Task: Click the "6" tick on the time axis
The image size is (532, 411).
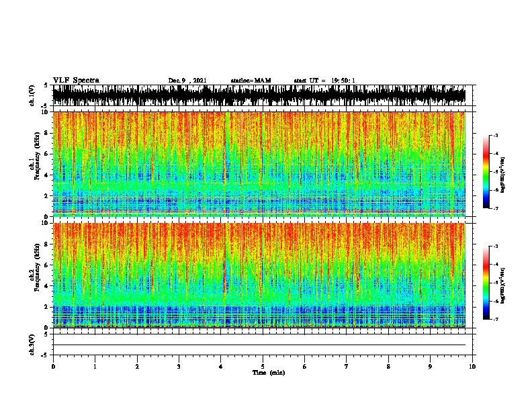Action: click(305, 366)
